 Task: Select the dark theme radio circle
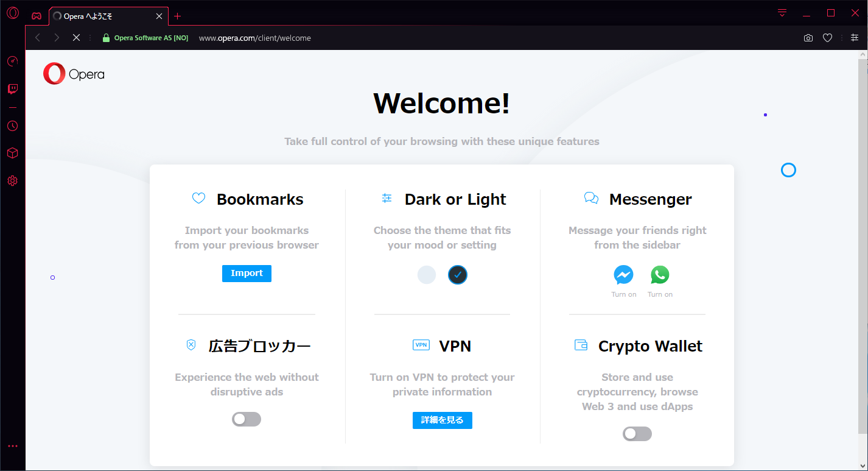(458, 275)
